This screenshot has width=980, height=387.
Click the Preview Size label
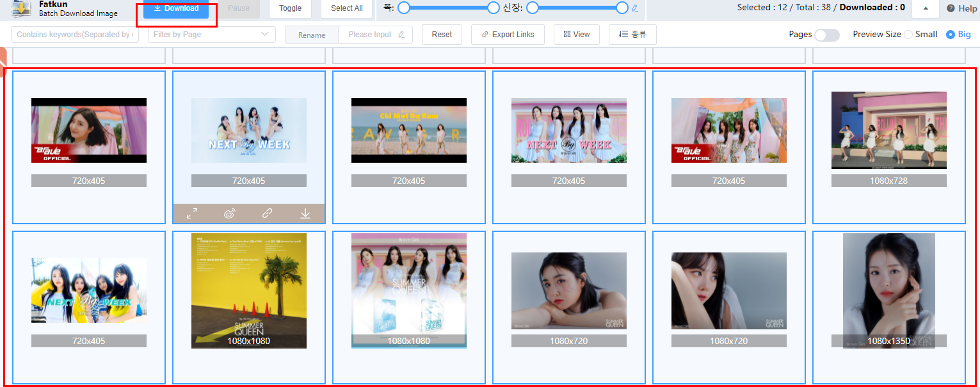(877, 35)
